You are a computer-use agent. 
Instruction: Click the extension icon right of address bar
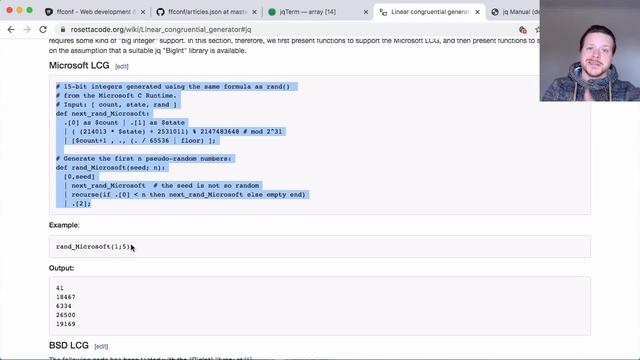pyautogui.click(x=522, y=29)
